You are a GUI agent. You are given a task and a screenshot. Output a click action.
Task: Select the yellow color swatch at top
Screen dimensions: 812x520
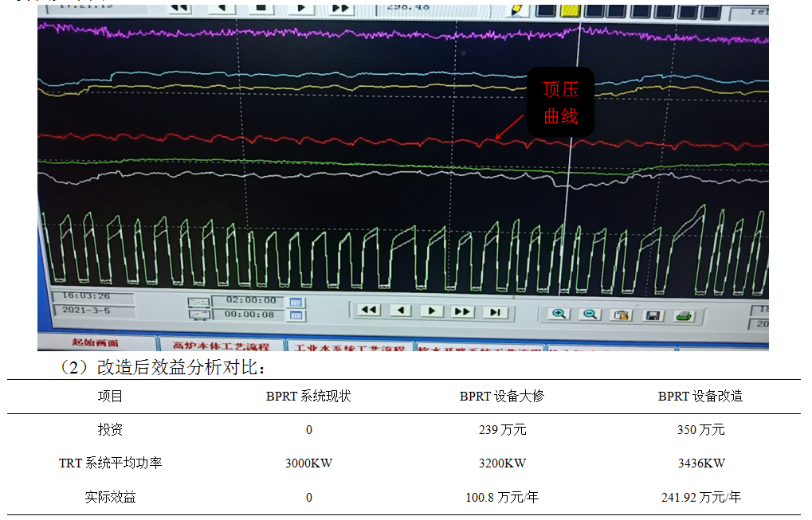(570, 10)
